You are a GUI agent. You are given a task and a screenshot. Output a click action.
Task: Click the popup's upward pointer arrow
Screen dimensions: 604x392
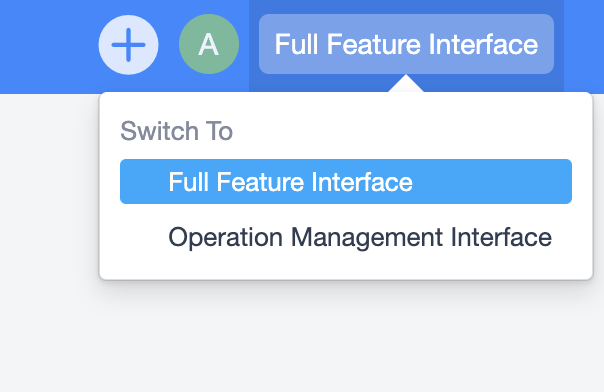tap(406, 84)
